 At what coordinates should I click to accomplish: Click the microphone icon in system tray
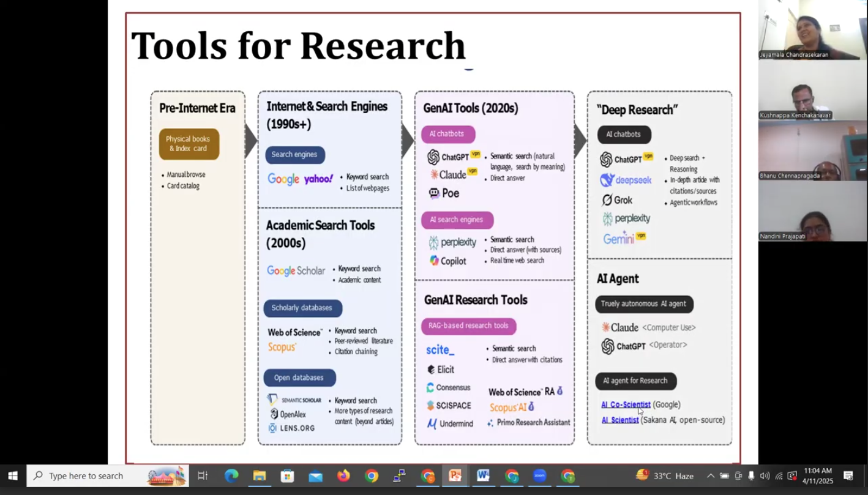(x=751, y=476)
